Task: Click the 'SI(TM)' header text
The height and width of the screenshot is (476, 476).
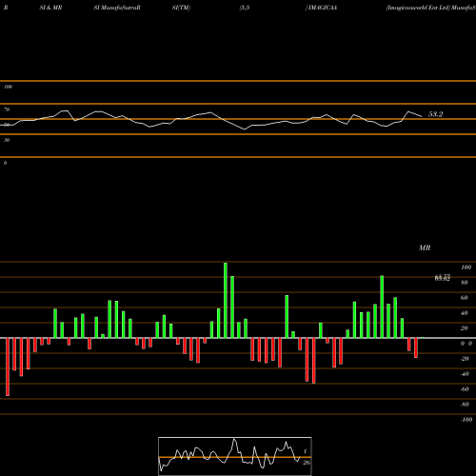Action: [x=181, y=8]
